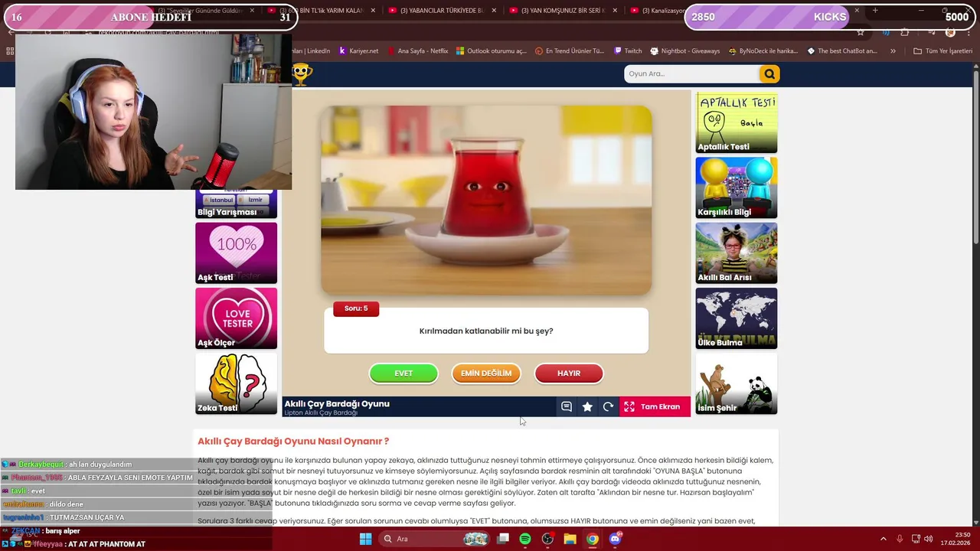This screenshot has height=551, width=980.
Task: Open Kariyer.net bookmark
Action: (358, 51)
